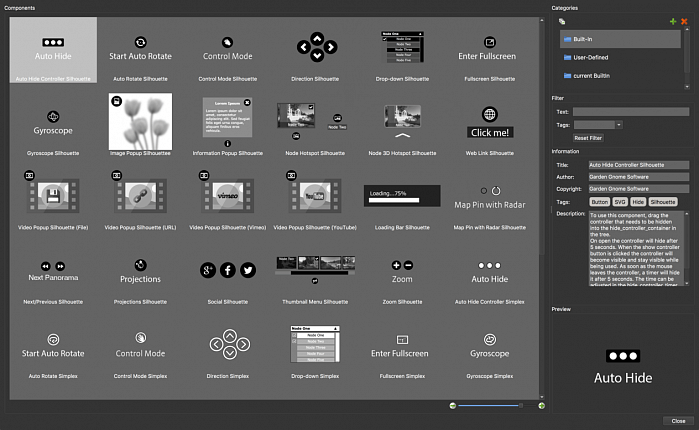Click the orange delete category X icon

684,21
